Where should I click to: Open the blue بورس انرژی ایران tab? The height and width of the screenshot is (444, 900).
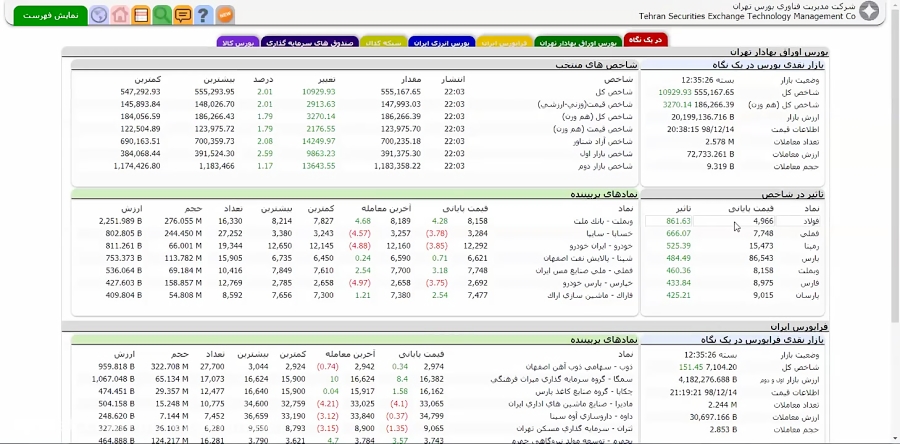441,42
